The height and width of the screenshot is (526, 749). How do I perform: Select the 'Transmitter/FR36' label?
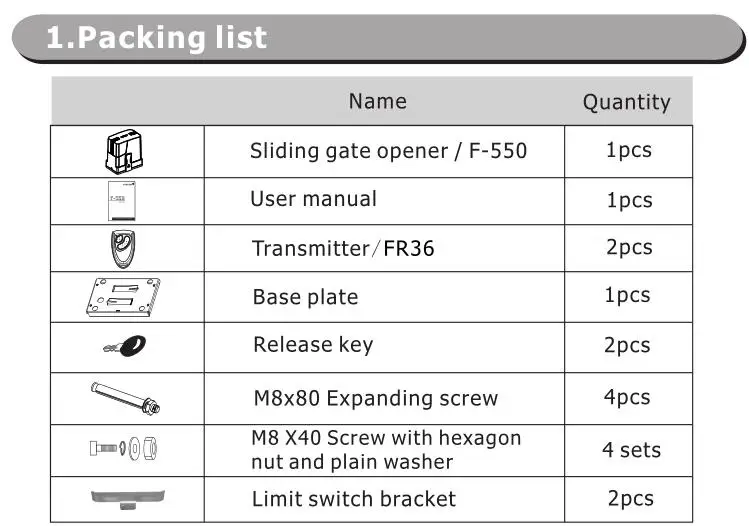pyautogui.click(x=343, y=248)
